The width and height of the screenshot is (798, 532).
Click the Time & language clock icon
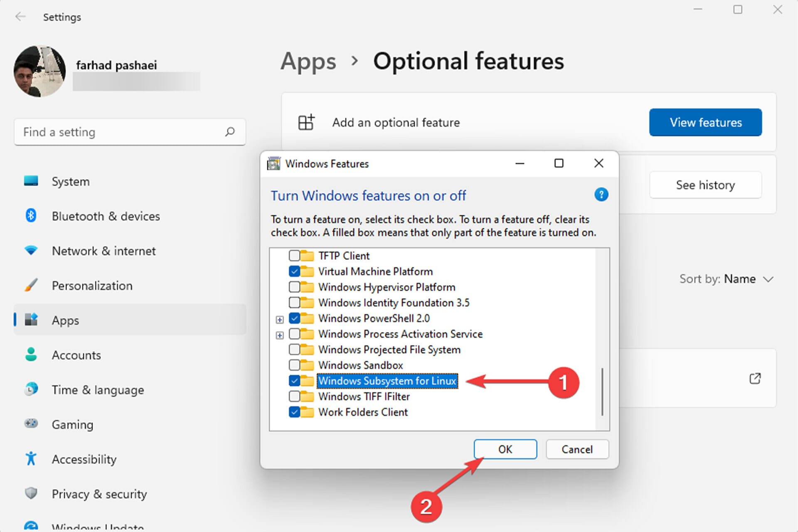pos(31,389)
